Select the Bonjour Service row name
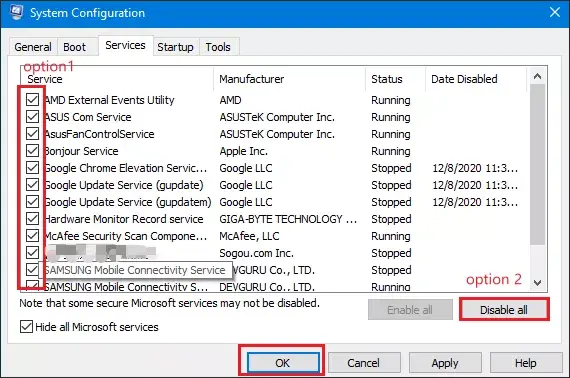 (81, 151)
